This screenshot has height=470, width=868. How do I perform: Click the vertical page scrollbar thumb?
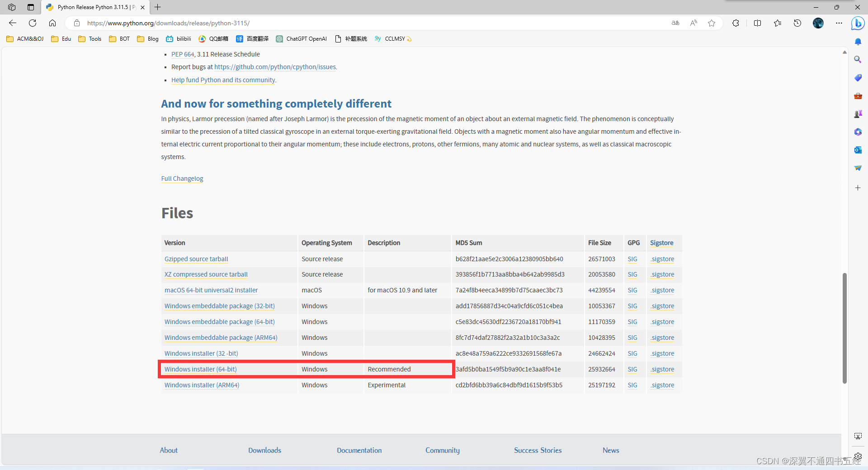tap(844, 328)
